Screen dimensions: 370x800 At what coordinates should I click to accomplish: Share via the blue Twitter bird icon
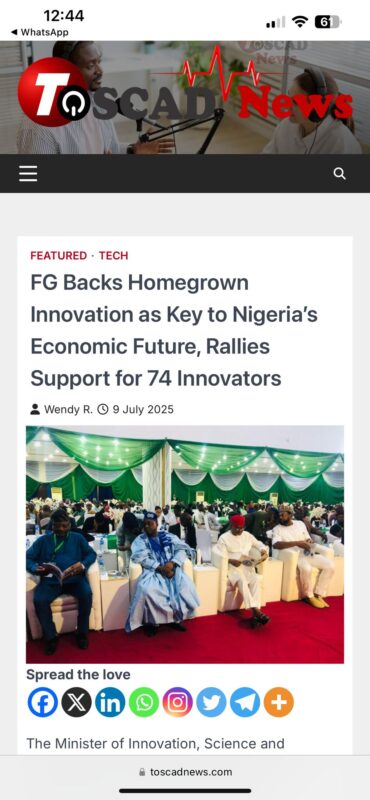211,702
